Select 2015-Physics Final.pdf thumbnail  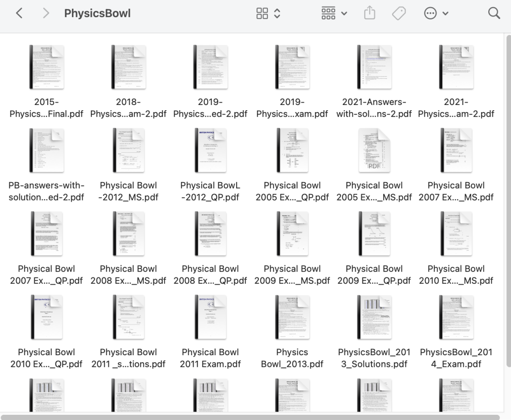(46, 67)
